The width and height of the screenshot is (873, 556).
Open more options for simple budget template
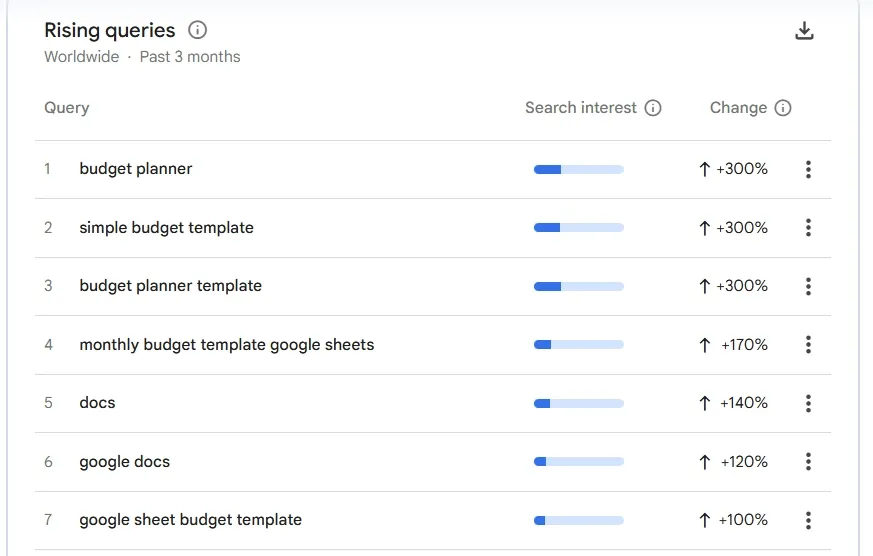click(808, 227)
